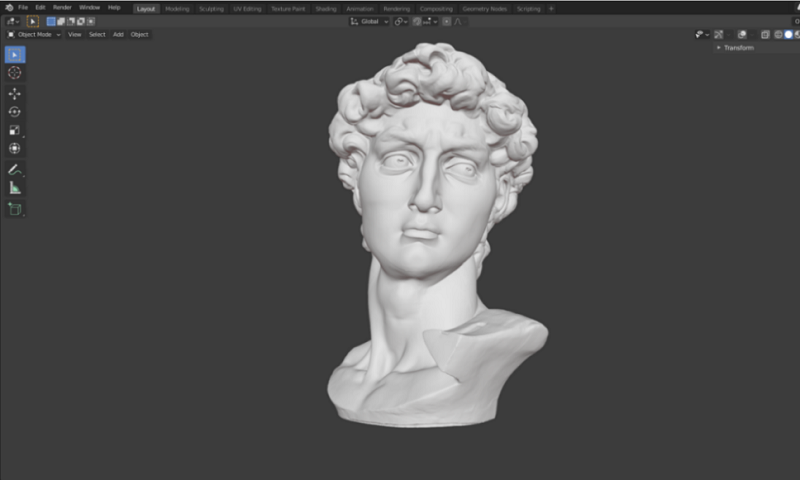Screen dimensions: 800x480
Task: Switch to solid viewport shading
Action: (x=788, y=35)
